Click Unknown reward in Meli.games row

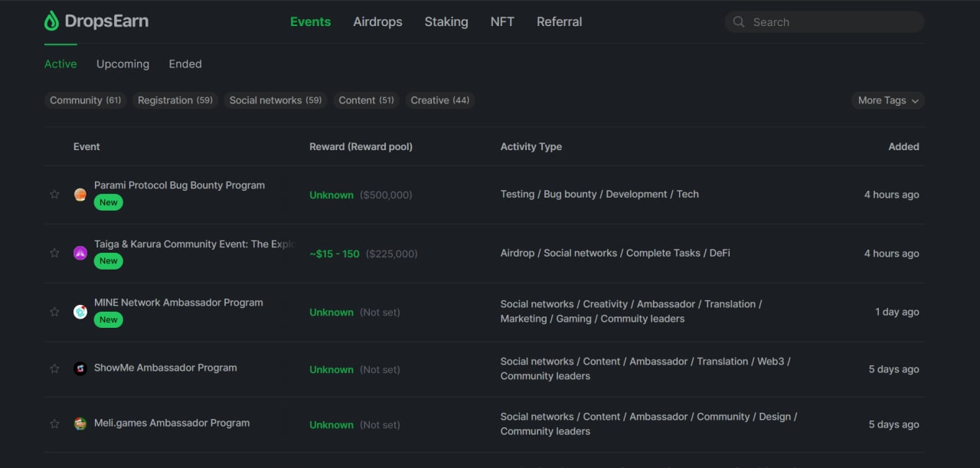coord(332,425)
